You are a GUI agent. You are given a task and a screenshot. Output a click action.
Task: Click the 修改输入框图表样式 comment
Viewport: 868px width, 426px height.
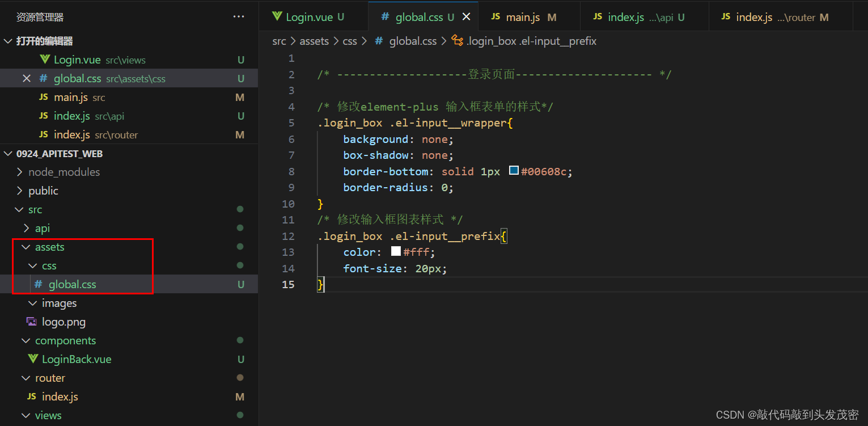tap(390, 219)
